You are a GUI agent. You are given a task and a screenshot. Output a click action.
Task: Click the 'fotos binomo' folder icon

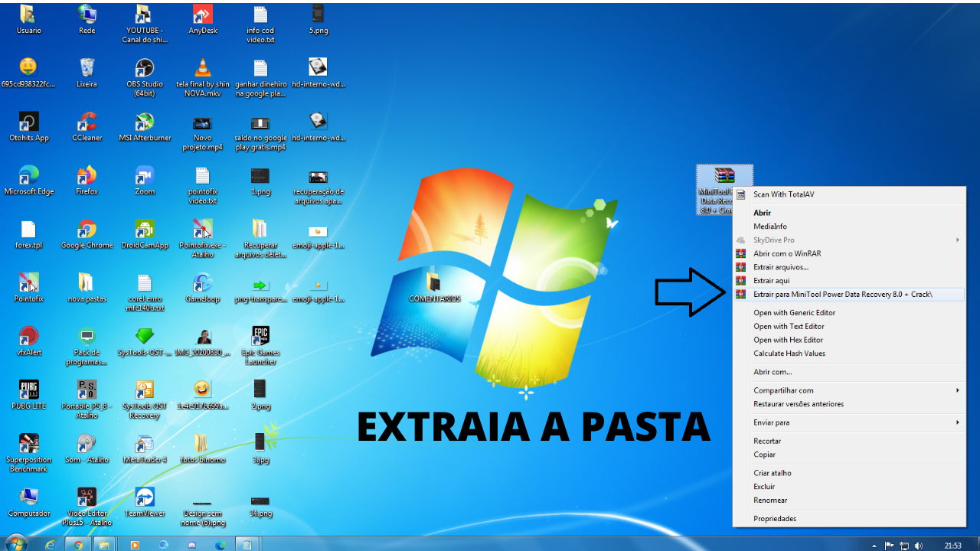pyautogui.click(x=203, y=448)
